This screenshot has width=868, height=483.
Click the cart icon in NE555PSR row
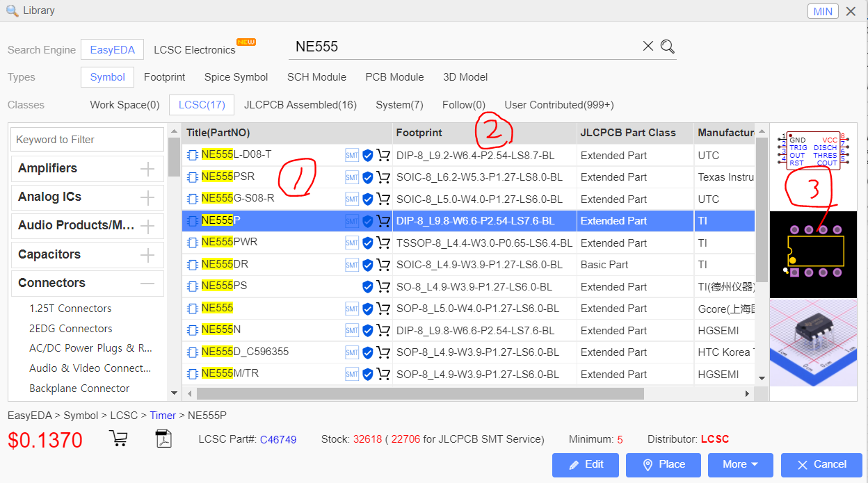pos(383,177)
